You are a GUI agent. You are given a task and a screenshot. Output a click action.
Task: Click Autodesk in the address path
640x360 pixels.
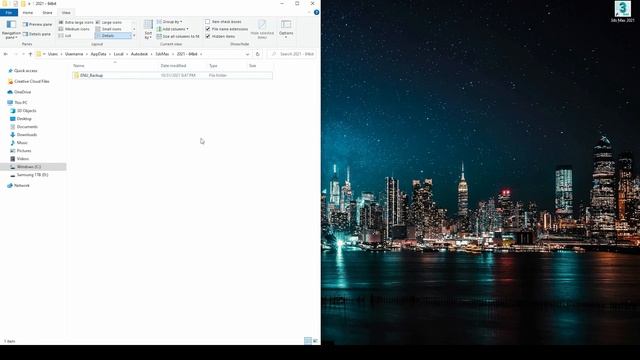tap(139, 54)
